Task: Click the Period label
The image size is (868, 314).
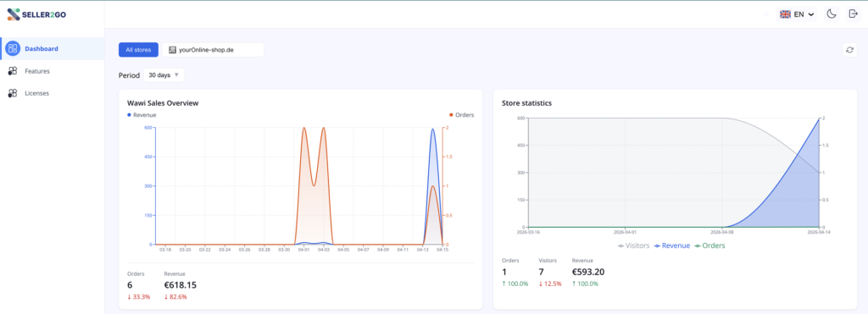Action: coord(129,75)
